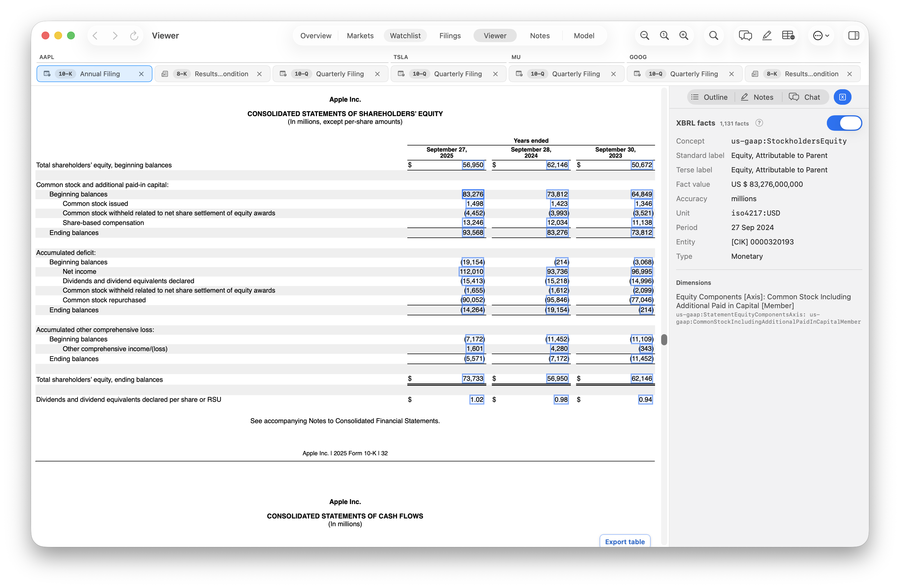Image resolution: width=900 pixels, height=588 pixels.
Task: Select the 112,010 net income fact
Action: click(472, 272)
